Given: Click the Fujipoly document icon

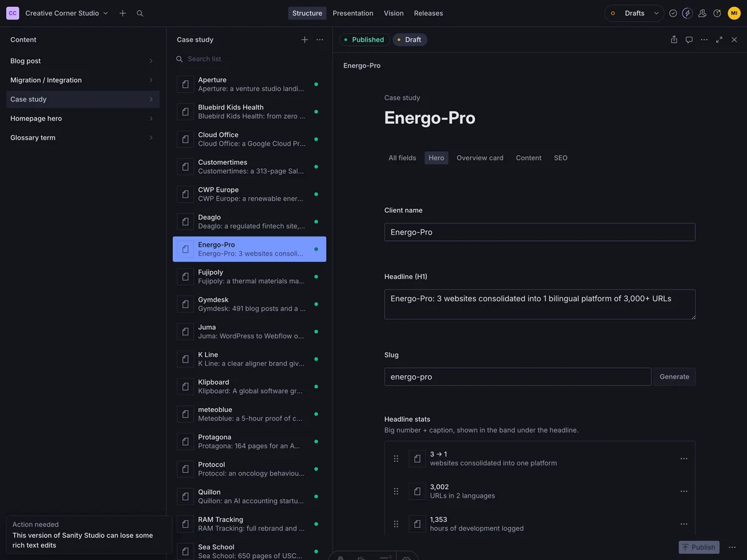Looking at the screenshot, I should pos(186,276).
